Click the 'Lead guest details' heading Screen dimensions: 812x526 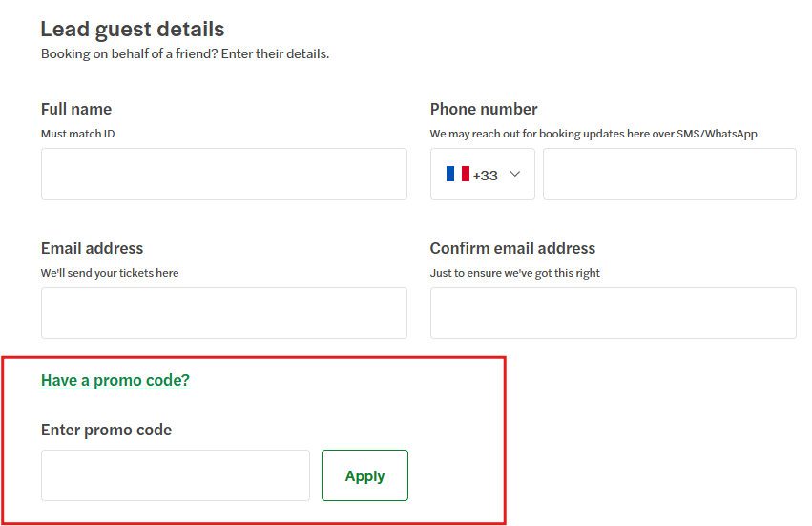[133, 30]
